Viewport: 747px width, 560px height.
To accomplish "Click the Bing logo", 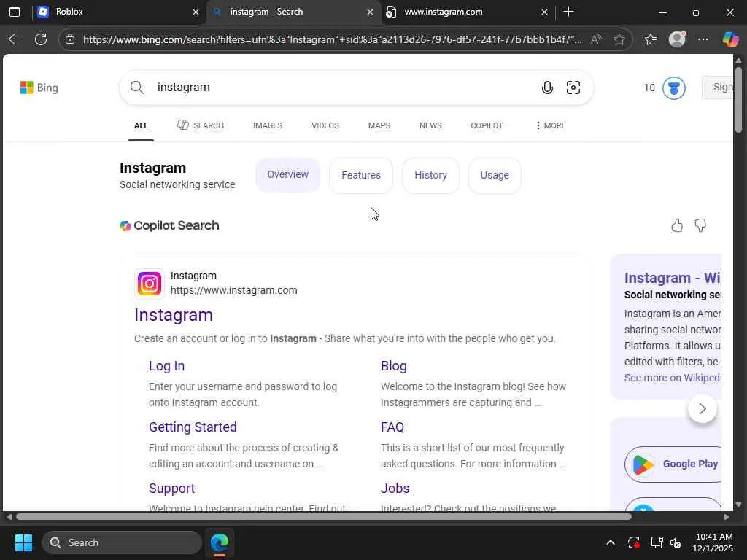I will (39, 87).
